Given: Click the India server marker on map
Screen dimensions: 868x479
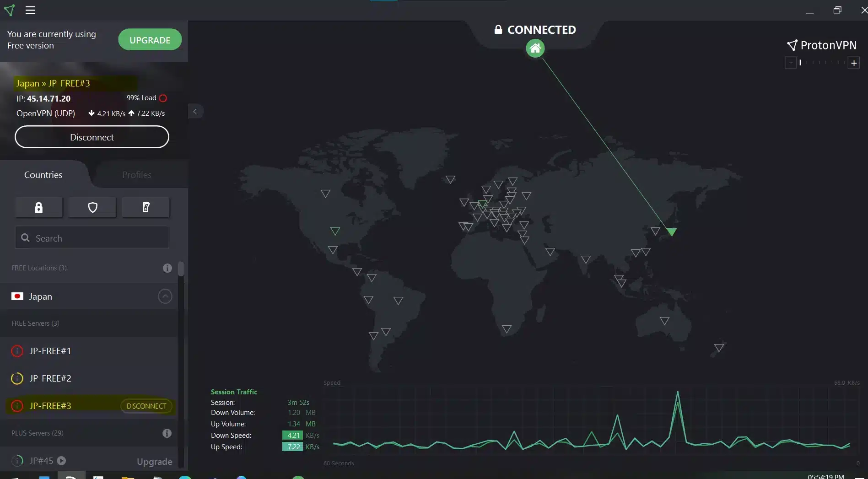Looking at the screenshot, I should pyautogui.click(x=586, y=259).
